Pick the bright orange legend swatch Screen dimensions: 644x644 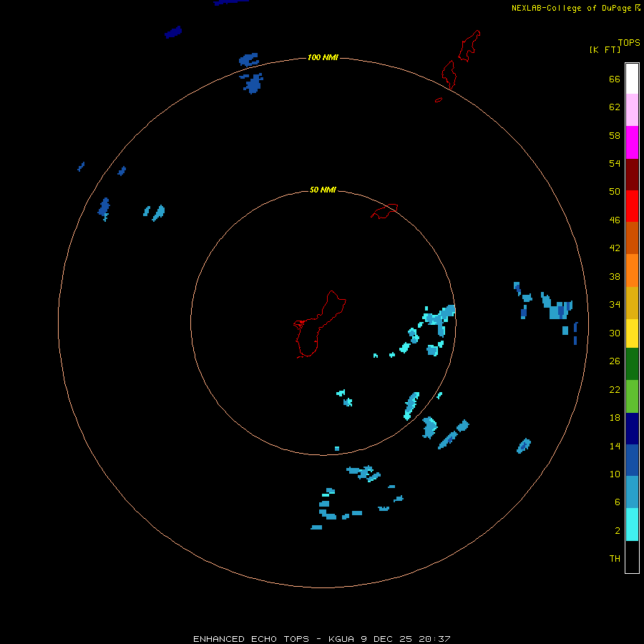pos(632,270)
